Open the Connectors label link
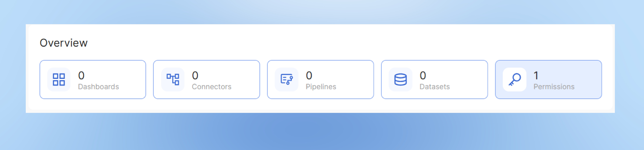Viewport: 644px width, 150px height. [211, 87]
